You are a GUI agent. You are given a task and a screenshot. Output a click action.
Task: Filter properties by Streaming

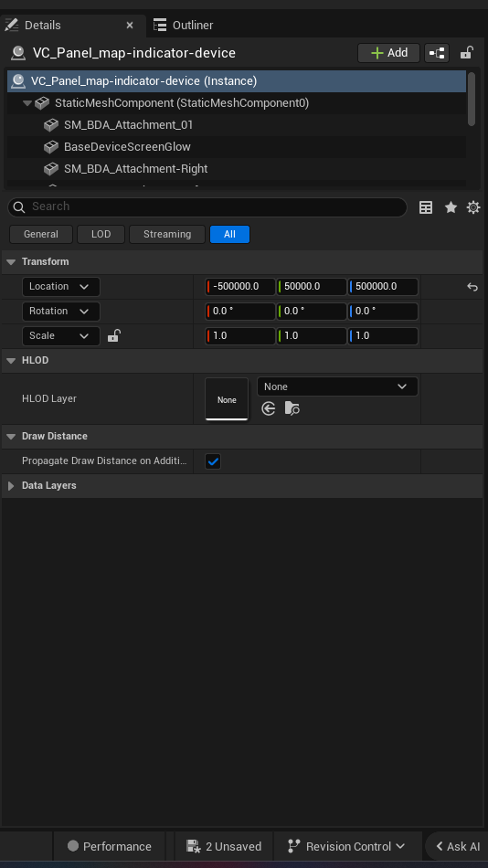[x=167, y=234]
